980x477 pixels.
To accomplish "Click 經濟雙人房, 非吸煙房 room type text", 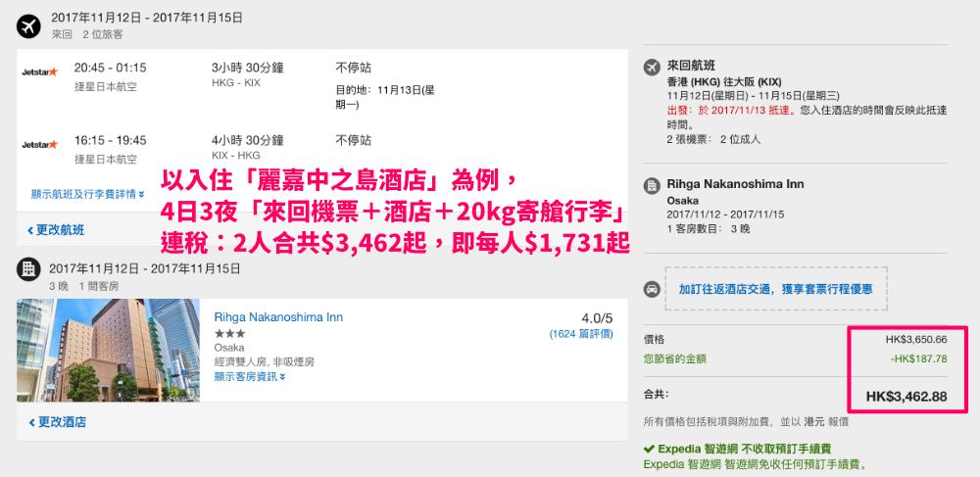I will (264, 362).
